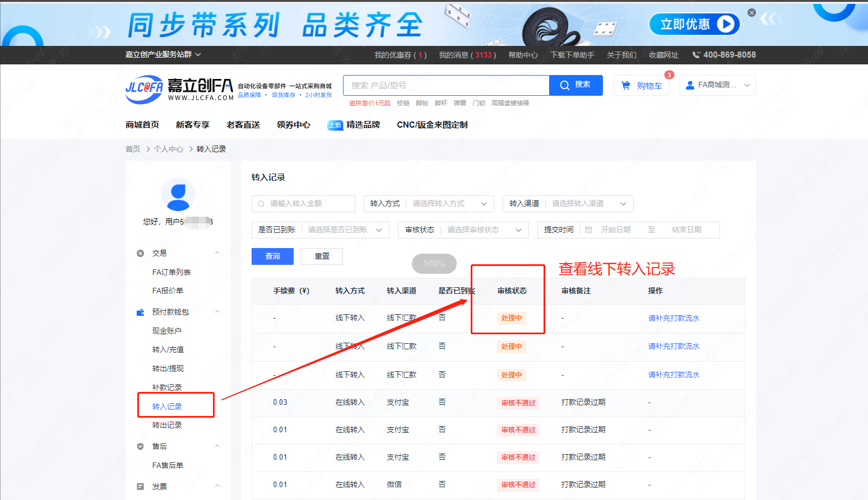Click the after-sales shield icon
This screenshot has width=868, height=500.
pos(141,446)
